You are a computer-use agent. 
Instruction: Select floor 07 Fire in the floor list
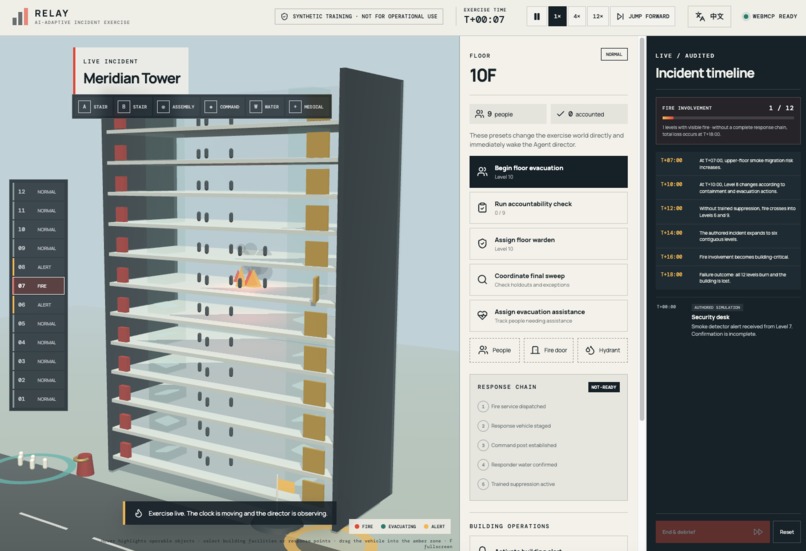[39, 286]
